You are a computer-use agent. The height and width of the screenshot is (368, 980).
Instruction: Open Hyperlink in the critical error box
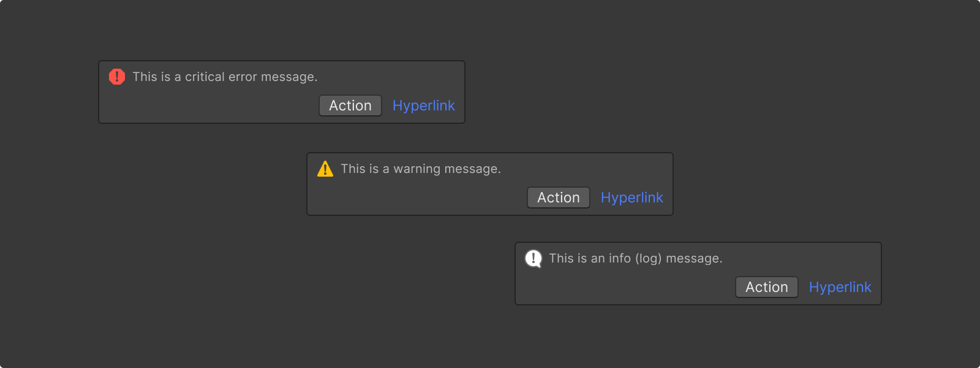click(424, 105)
